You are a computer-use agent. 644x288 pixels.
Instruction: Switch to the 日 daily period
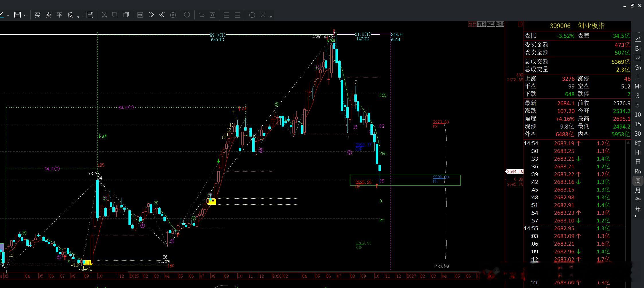click(638, 162)
